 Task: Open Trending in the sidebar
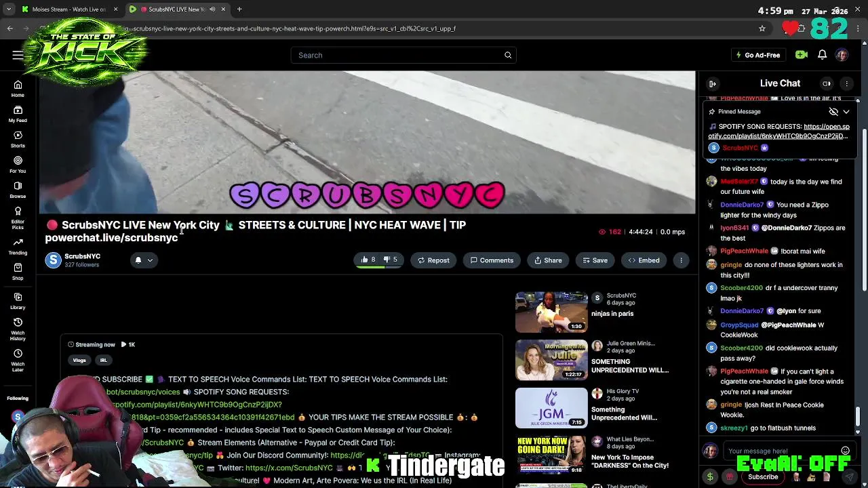[18, 246]
